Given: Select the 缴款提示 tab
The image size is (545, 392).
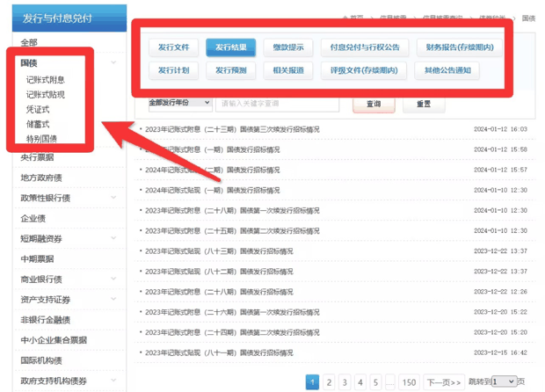Looking at the screenshot, I should point(288,47).
